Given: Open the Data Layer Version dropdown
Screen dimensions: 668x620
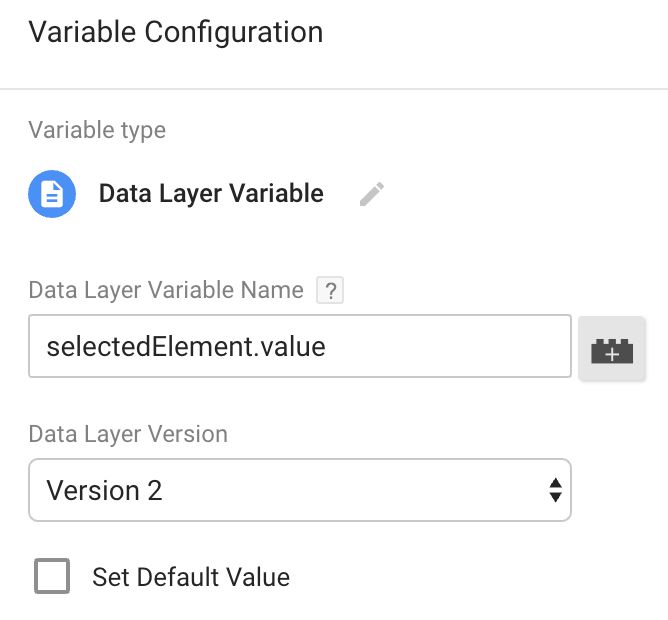Looking at the screenshot, I should tap(299, 490).
